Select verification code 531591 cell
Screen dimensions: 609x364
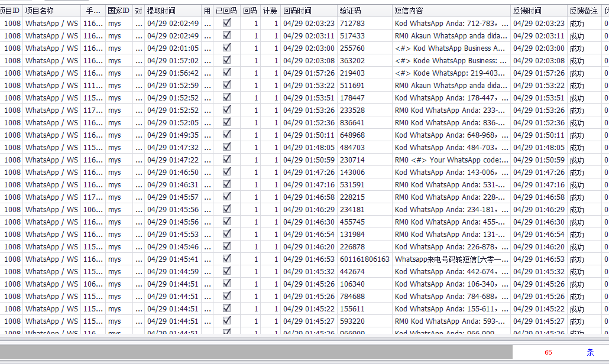pos(365,185)
